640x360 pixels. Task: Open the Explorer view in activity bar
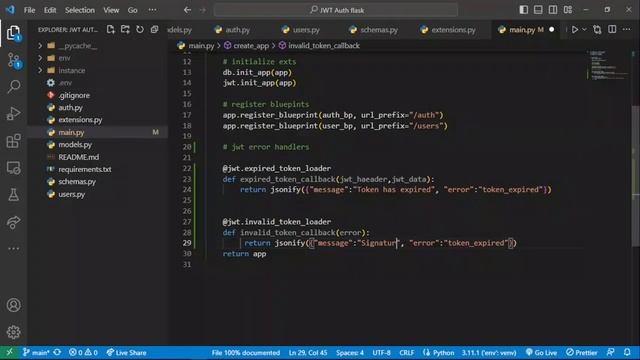point(13,33)
